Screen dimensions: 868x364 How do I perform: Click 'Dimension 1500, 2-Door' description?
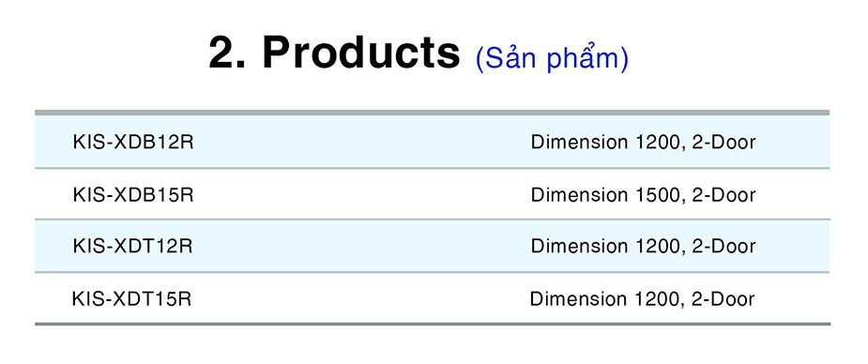tap(643, 195)
